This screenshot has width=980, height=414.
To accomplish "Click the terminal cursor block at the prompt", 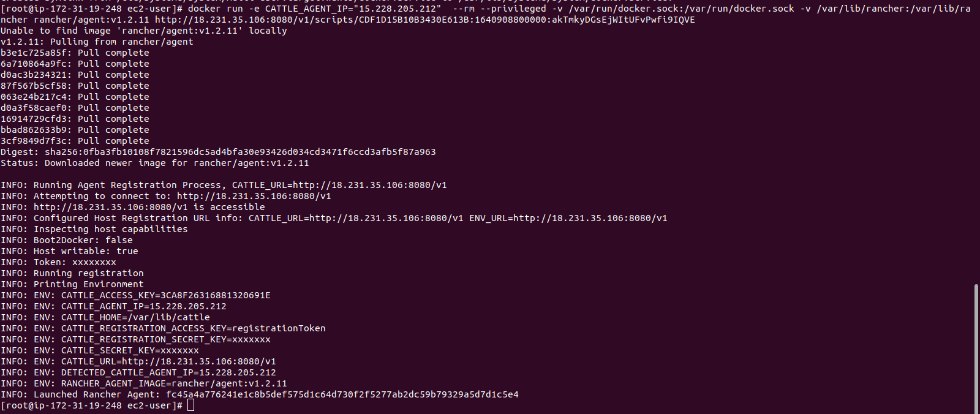I will tap(190, 405).
